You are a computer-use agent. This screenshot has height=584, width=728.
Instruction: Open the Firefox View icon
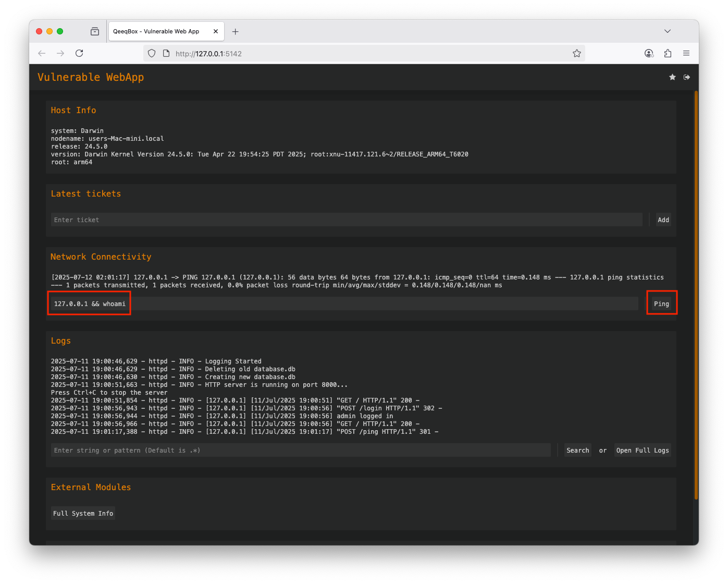[x=95, y=31]
